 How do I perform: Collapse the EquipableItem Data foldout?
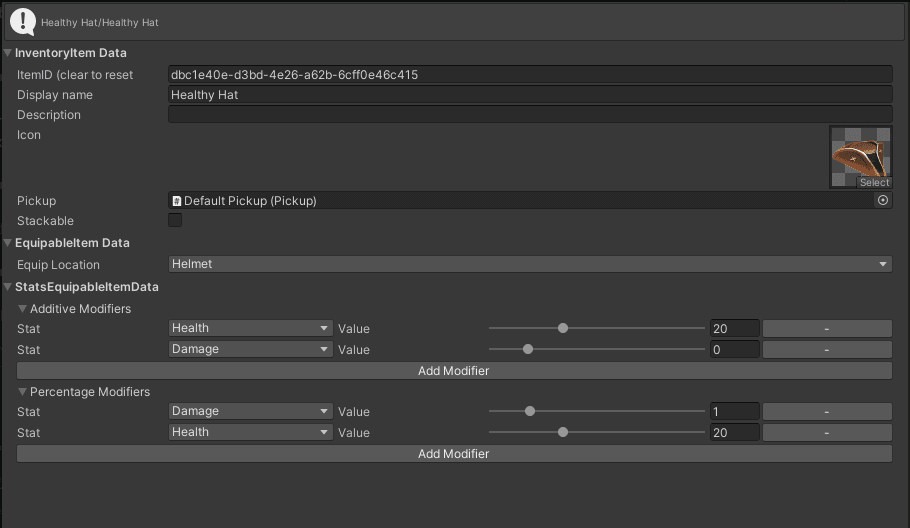pyautogui.click(x=8, y=243)
